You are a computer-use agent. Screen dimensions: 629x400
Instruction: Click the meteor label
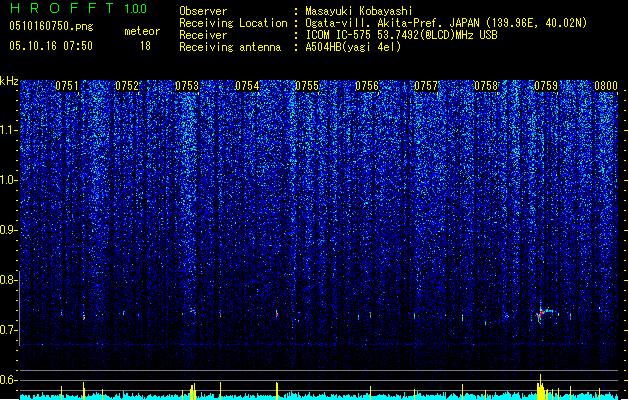142,31
